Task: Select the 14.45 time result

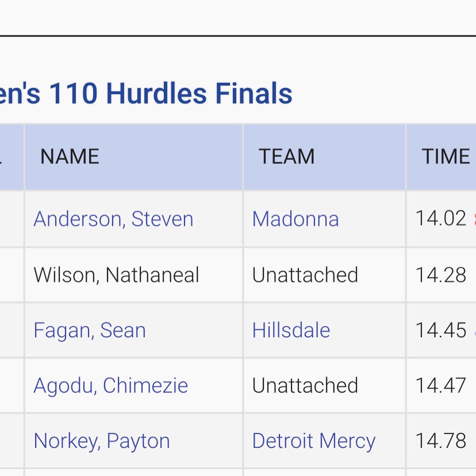Action: [x=441, y=330]
